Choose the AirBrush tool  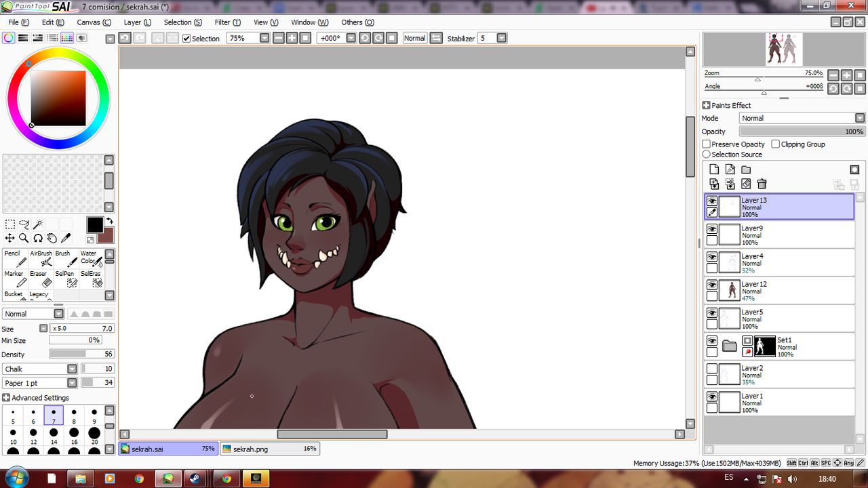(x=41, y=258)
